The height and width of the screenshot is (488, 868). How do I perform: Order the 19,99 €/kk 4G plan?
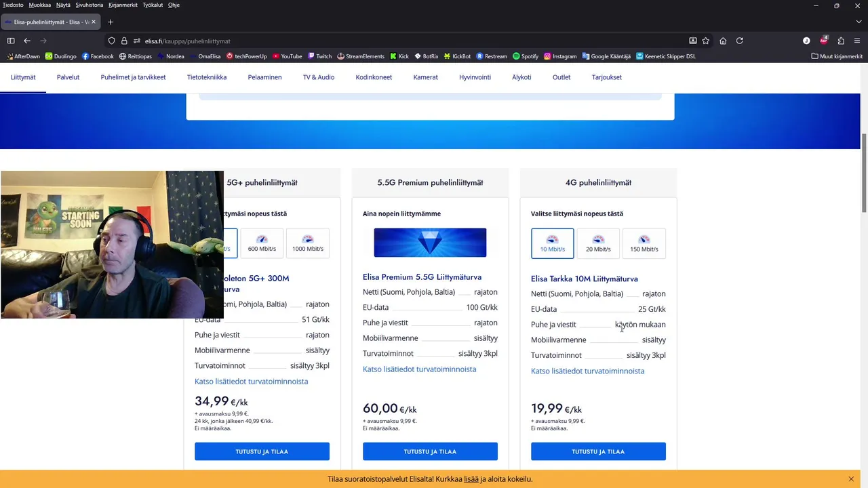pyautogui.click(x=598, y=451)
